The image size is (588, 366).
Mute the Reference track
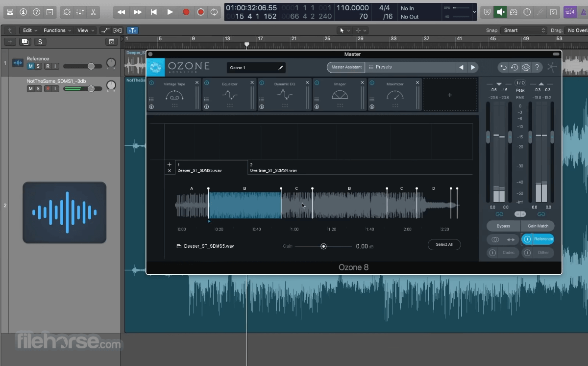coord(30,66)
